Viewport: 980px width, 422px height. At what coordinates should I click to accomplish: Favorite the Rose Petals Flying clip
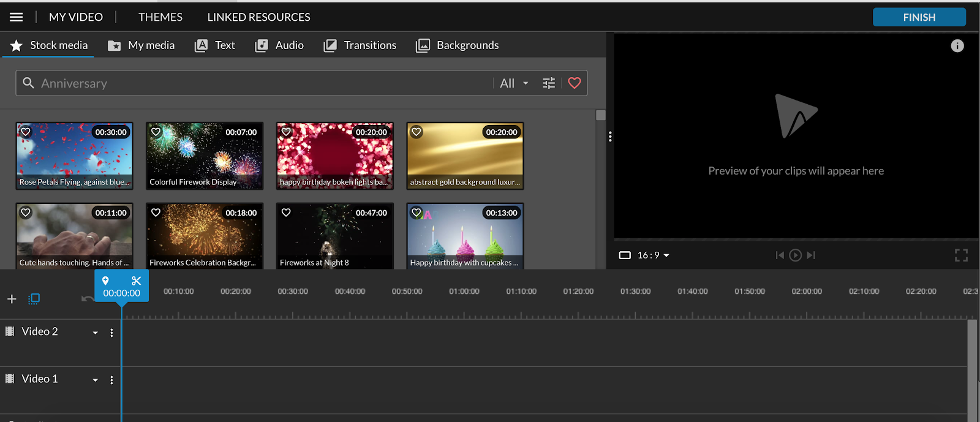26,132
